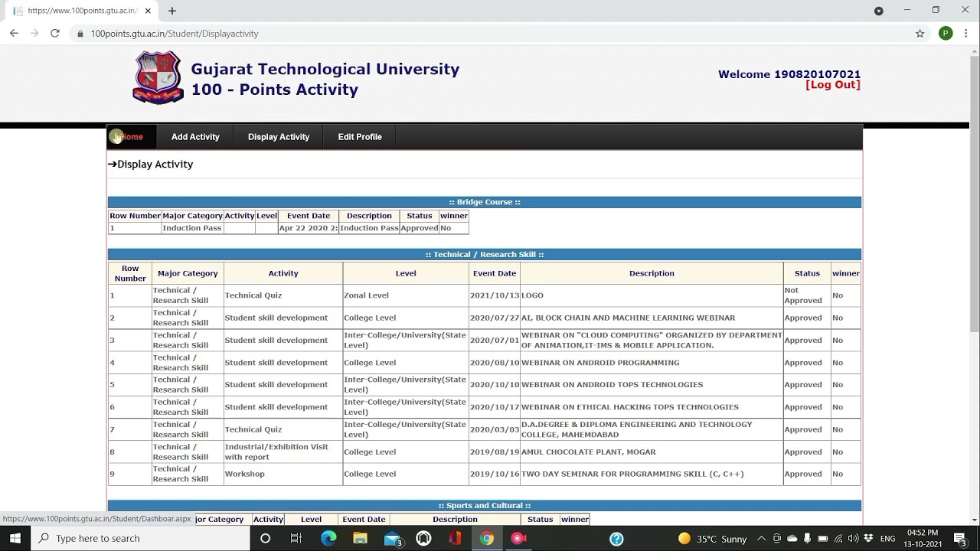This screenshot has width=980, height=551.
Task: Open the Home menu item
Action: point(132,137)
